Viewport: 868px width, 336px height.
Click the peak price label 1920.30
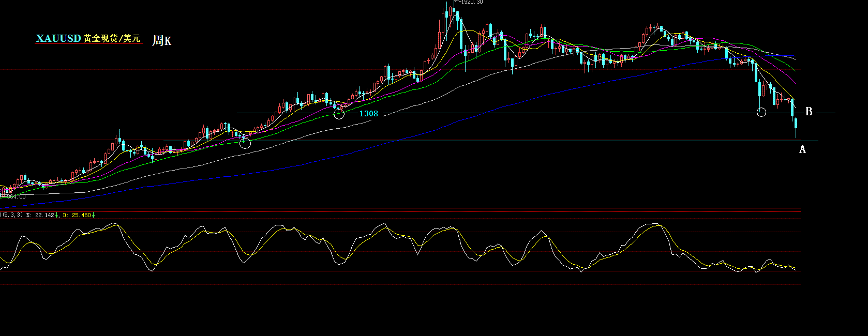472,2
